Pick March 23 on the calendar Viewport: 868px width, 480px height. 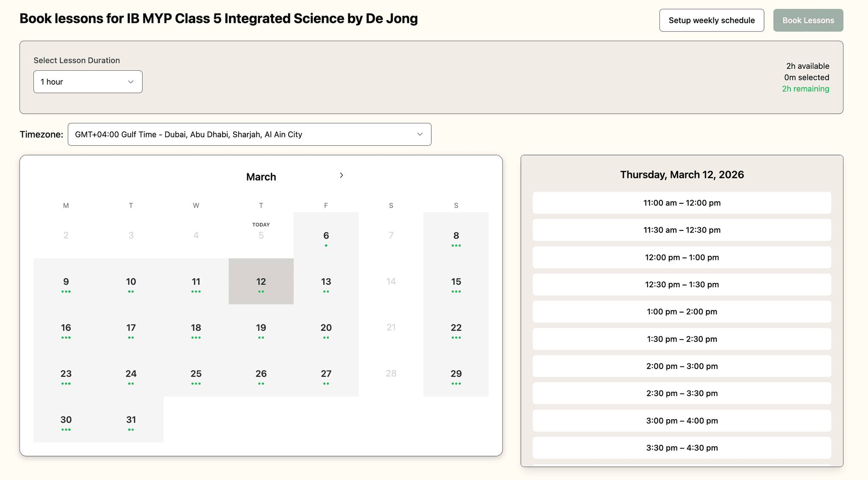click(66, 374)
